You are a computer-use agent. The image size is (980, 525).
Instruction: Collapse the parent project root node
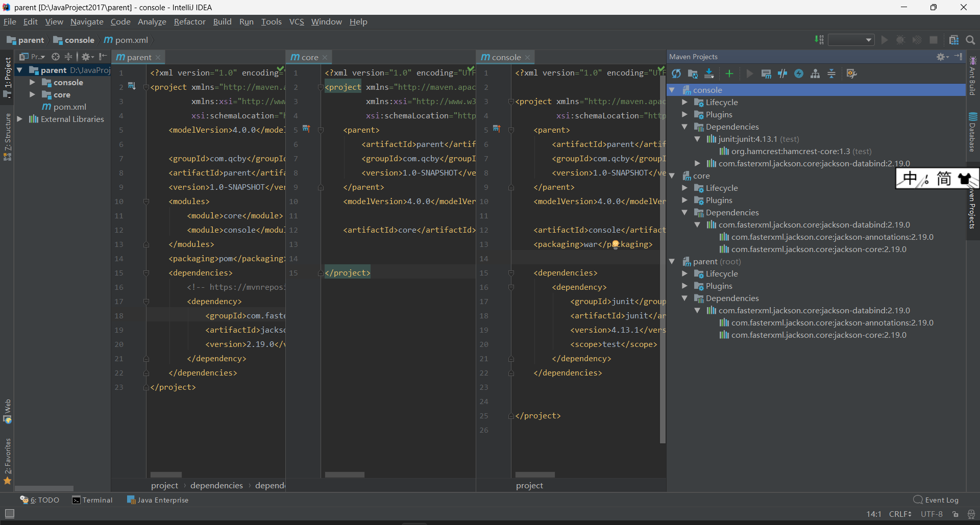[x=20, y=70]
